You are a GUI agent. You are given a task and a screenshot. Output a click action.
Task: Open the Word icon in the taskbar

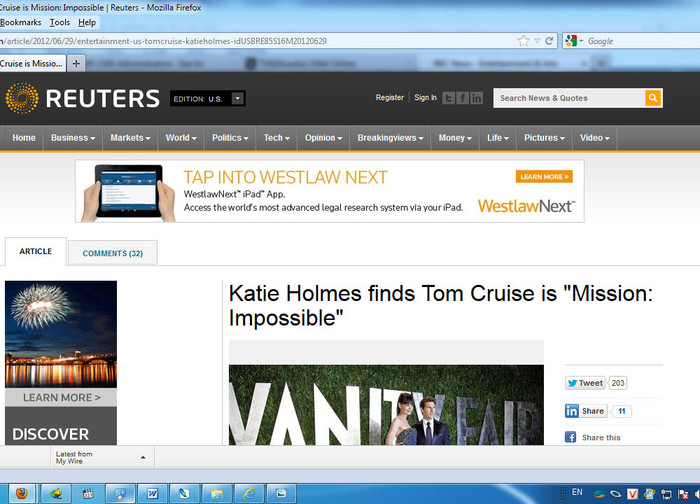click(153, 493)
